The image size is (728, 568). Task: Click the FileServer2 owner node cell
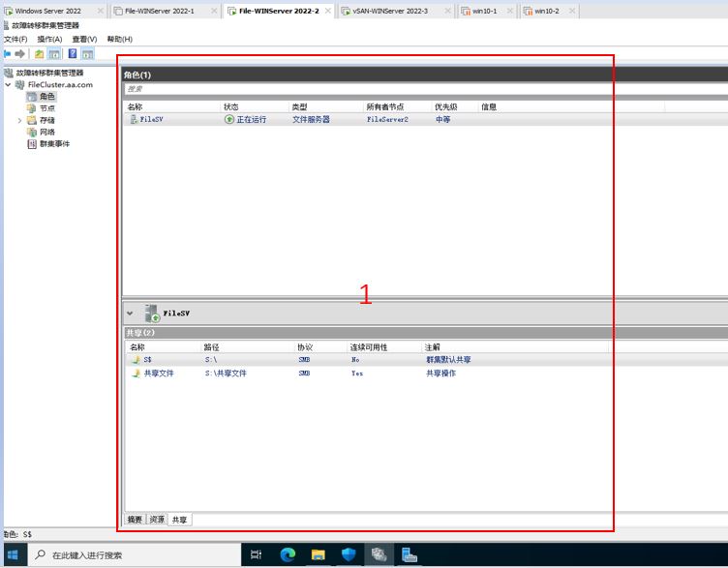387,119
